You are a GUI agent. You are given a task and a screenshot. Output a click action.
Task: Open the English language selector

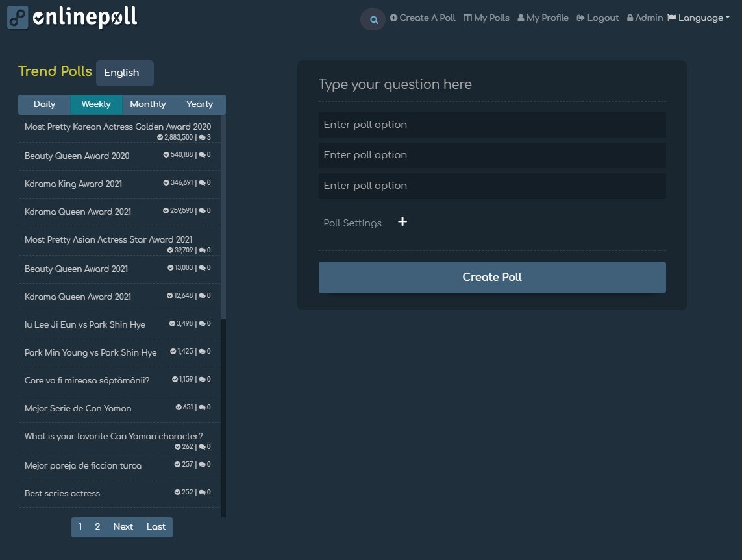(x=124, y=73)
